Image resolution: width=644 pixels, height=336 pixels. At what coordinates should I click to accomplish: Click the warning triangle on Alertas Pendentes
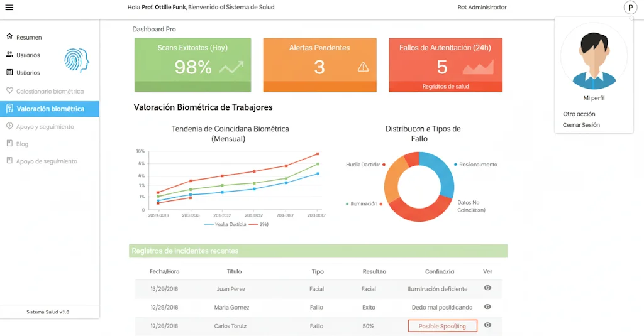[x=363, y=67]
